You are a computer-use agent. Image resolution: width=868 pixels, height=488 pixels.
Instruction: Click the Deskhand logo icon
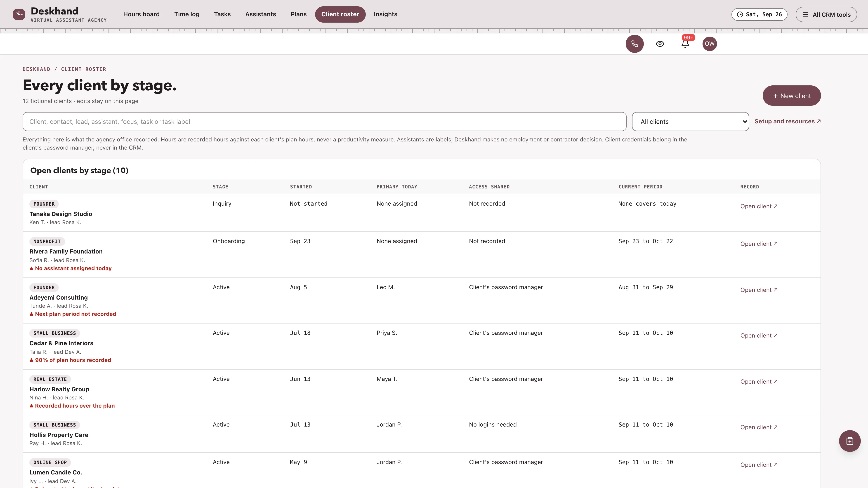point(19,14)
